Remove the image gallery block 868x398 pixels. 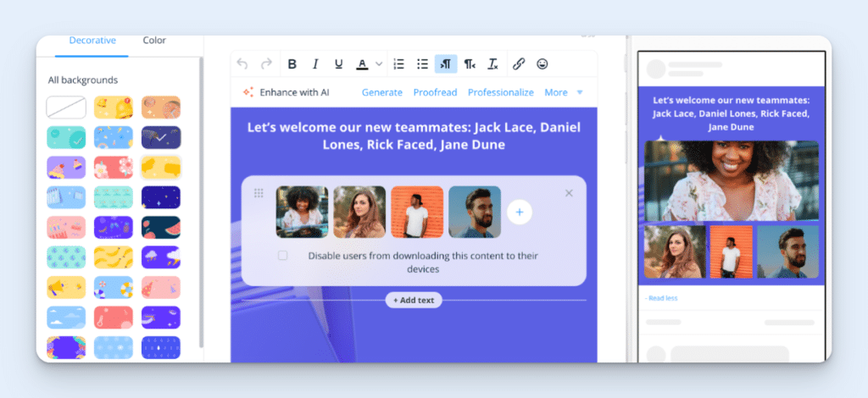(569, 193)
